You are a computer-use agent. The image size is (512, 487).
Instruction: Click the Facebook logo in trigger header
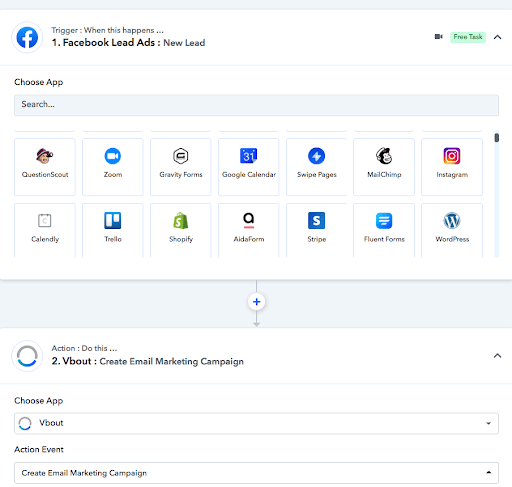tap(27, 37)
